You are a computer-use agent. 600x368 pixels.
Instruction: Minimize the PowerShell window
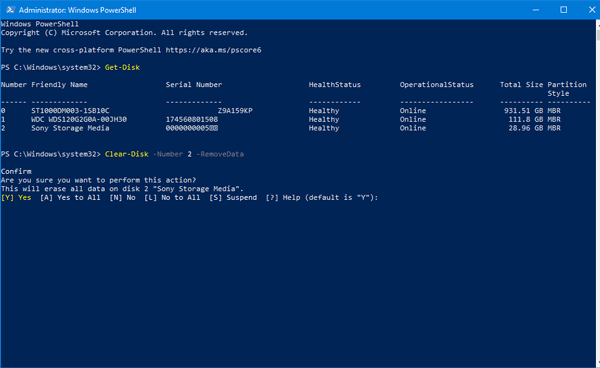tap(536, 10)
